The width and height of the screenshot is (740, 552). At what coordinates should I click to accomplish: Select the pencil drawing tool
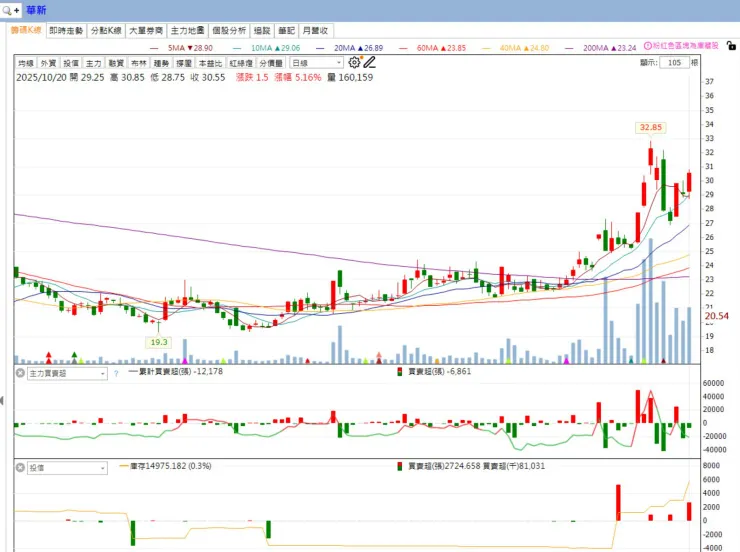coord(370,62)
